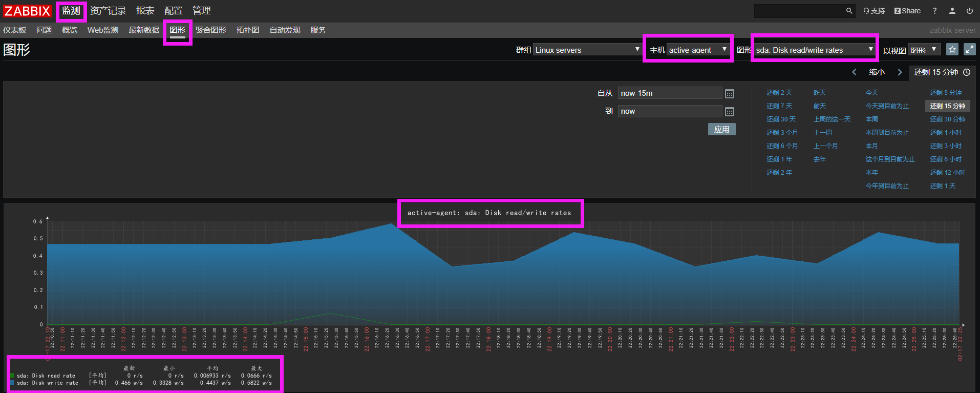Open the help question mark icon
The image size is (980, 393).
click(x=935, y=11)
